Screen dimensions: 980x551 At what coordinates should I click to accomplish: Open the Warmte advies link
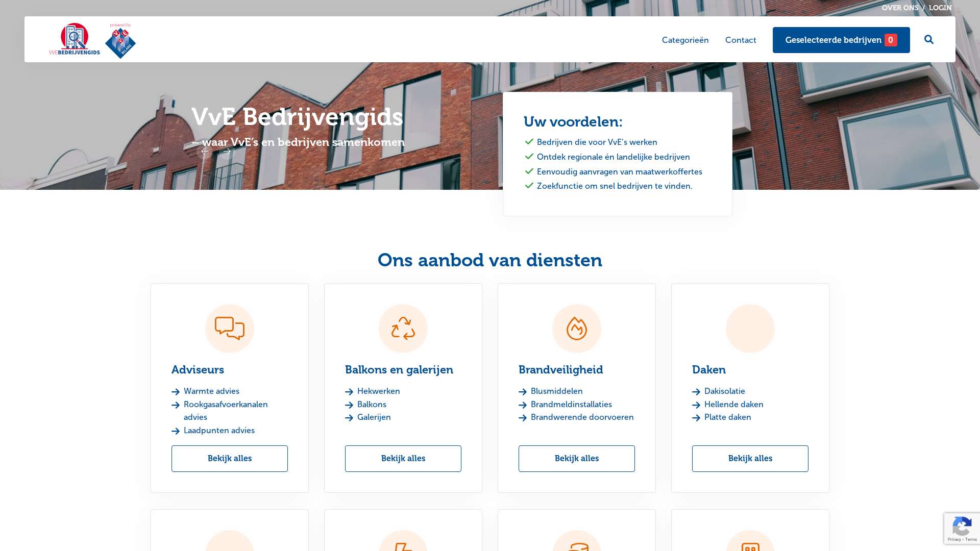point(211,391)
